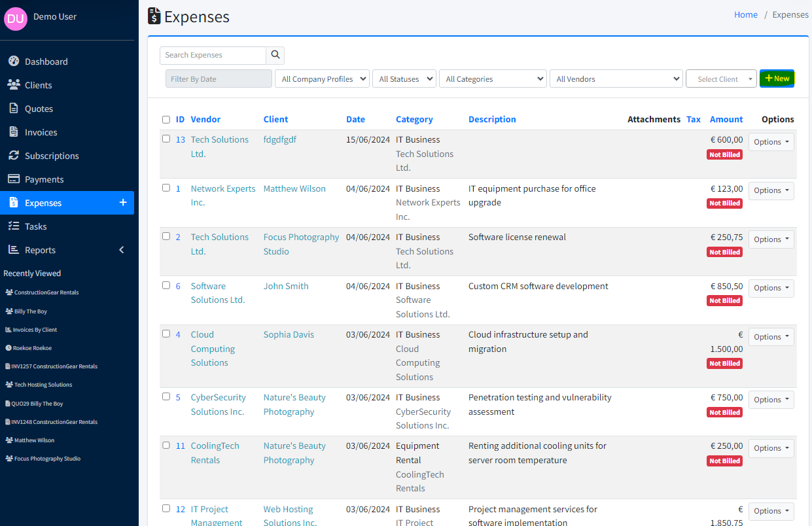Click the Clients people icon in sidebar

(x=13, y=85)
